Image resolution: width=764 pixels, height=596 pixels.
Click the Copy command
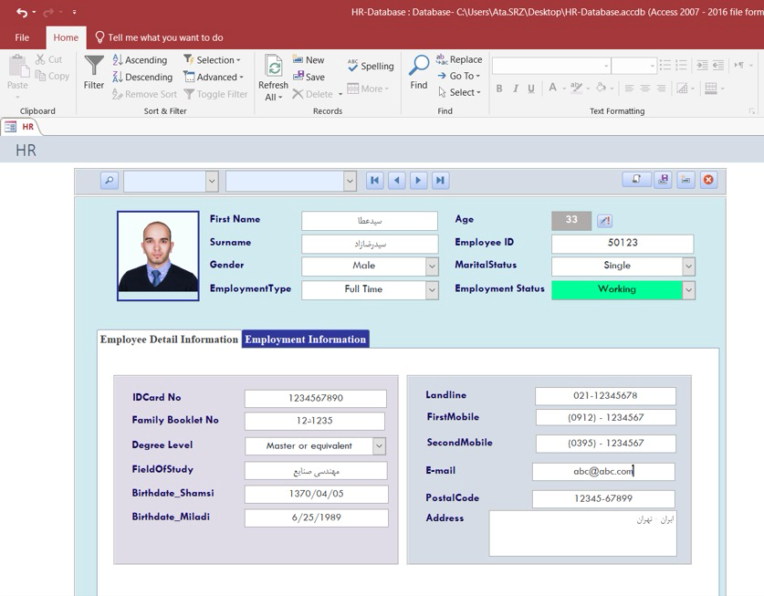tap(52, 76)
